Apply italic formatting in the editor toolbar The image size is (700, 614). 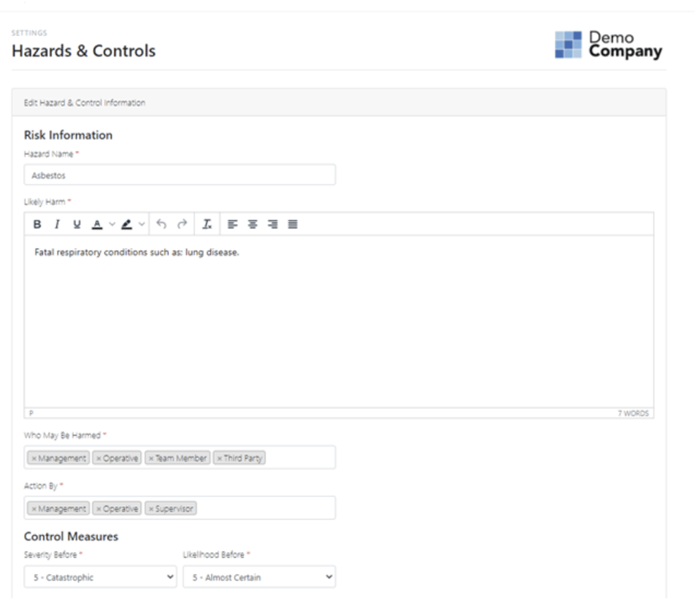pos(57,224)
